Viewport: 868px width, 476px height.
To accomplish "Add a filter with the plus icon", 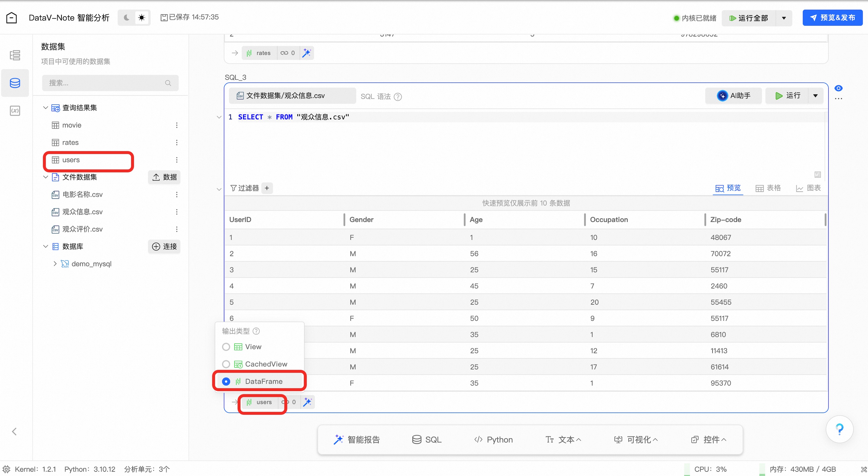I will [x=267, y=188].
